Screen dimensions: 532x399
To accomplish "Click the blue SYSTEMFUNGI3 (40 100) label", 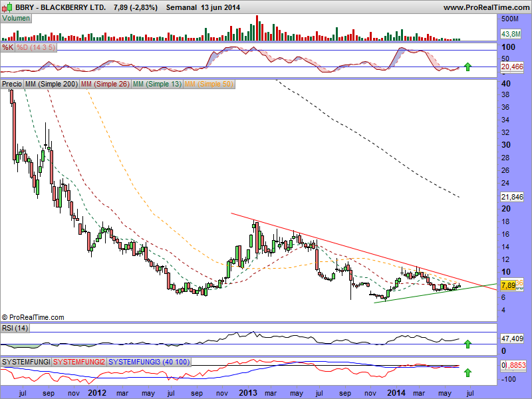I will [x=148, y=362].
